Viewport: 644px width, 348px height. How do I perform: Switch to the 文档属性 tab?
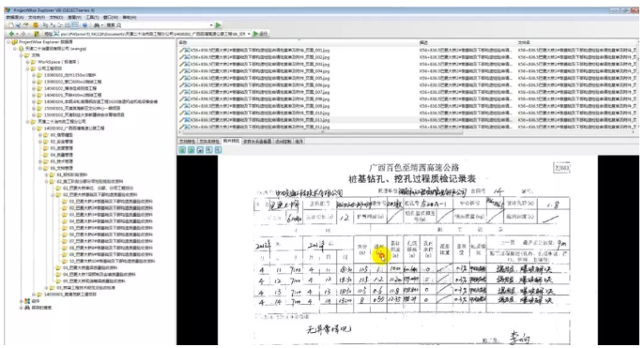pos(188,141)
